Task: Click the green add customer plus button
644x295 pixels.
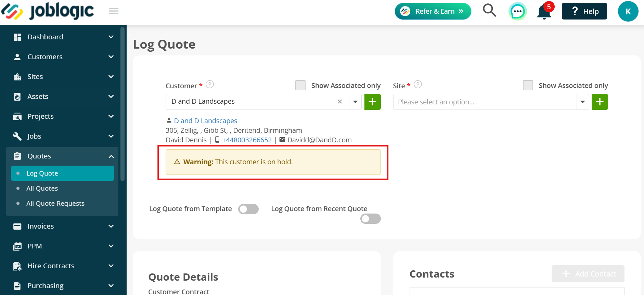Action: [372, 102]
